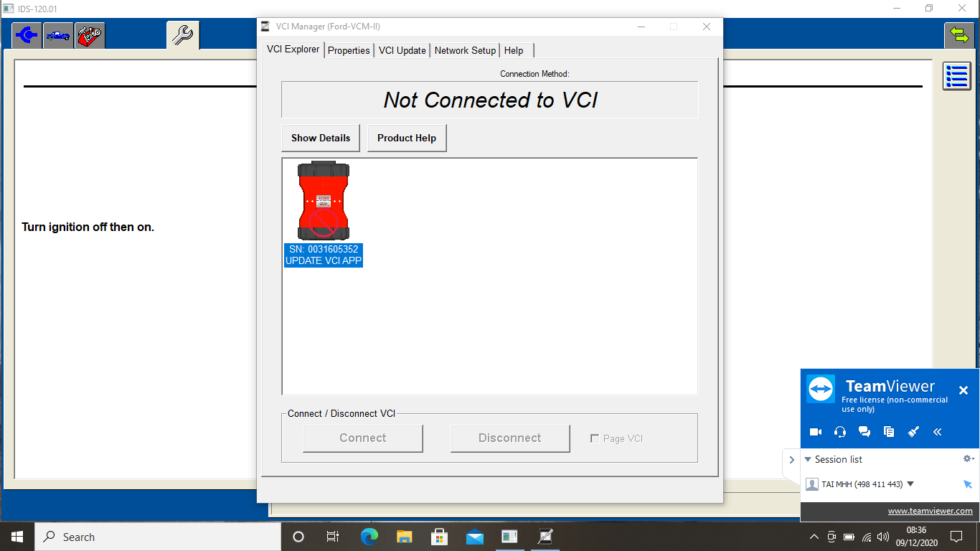Open the TeamViewer file transfer icon
This screenshot has width=980, height=551.
point(889,432)
